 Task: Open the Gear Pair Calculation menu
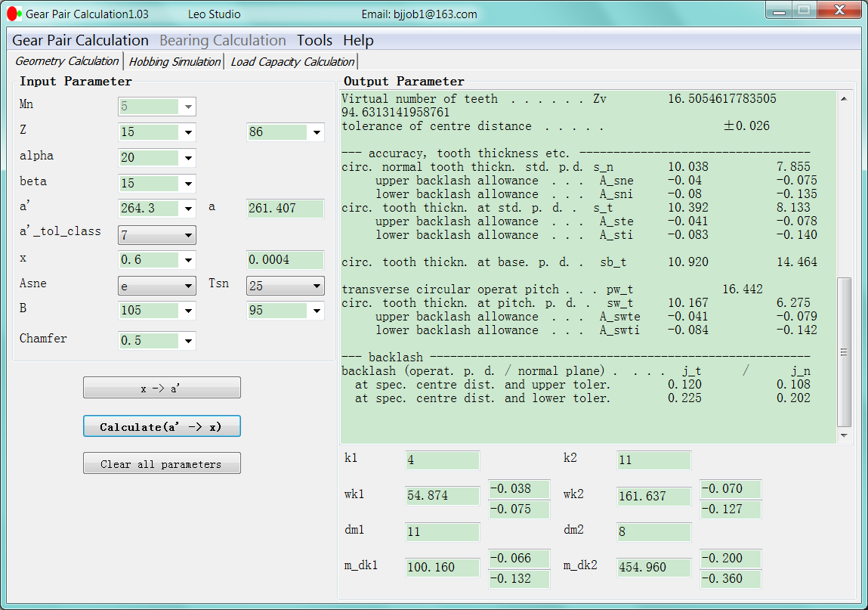click(80, 41)
